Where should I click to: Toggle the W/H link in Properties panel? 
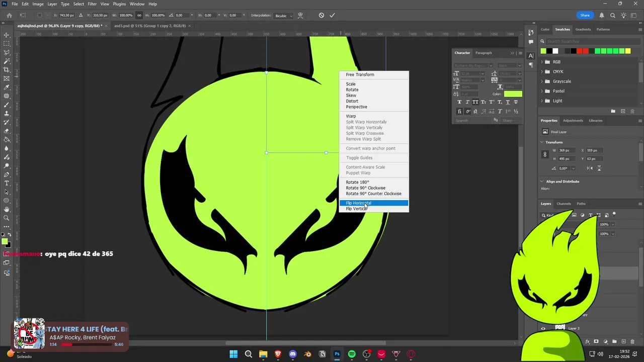545,154
